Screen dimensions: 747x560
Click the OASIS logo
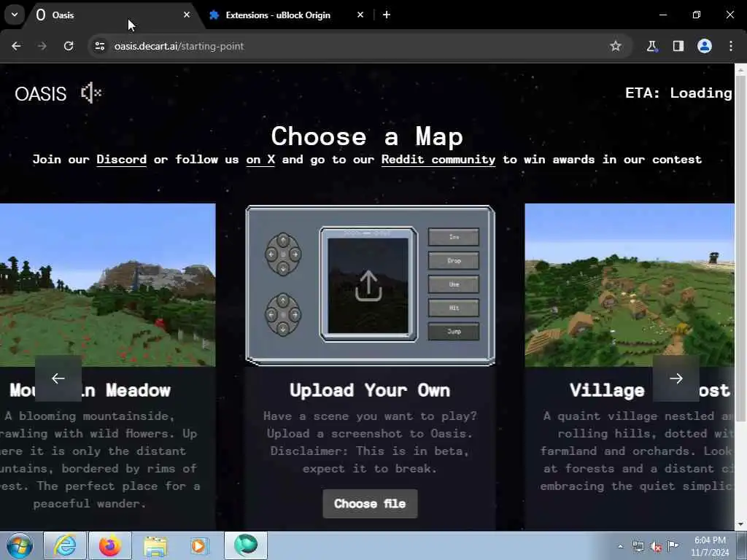(x=41, y=94)
